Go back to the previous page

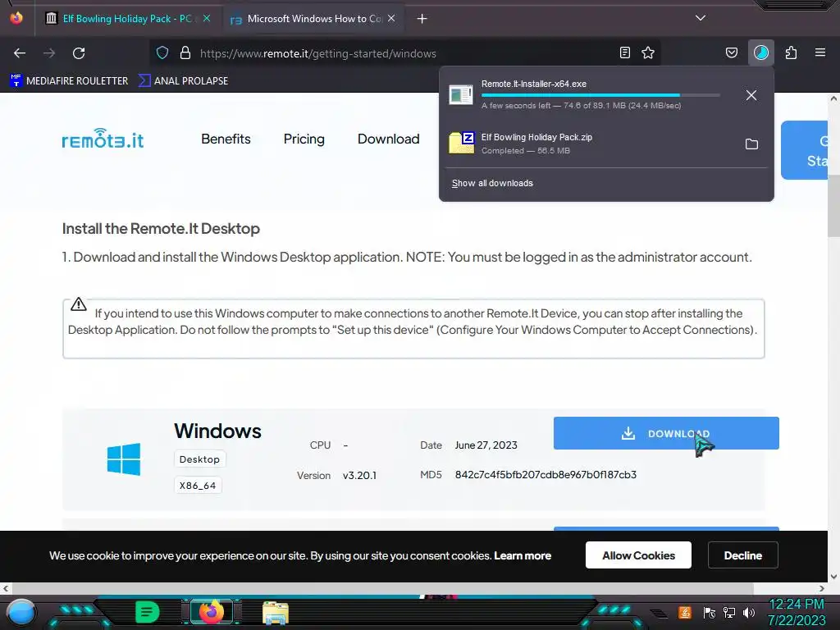click(20, 53)
